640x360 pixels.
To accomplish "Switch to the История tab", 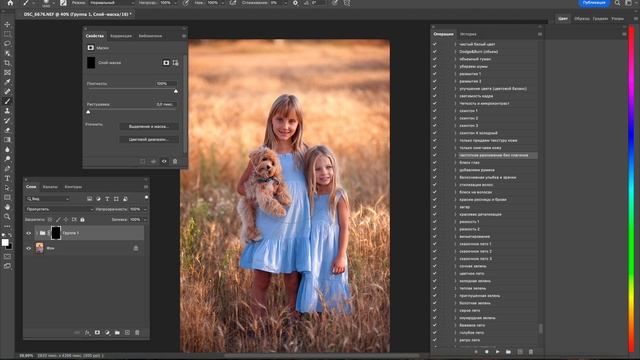I will point(468,34).
